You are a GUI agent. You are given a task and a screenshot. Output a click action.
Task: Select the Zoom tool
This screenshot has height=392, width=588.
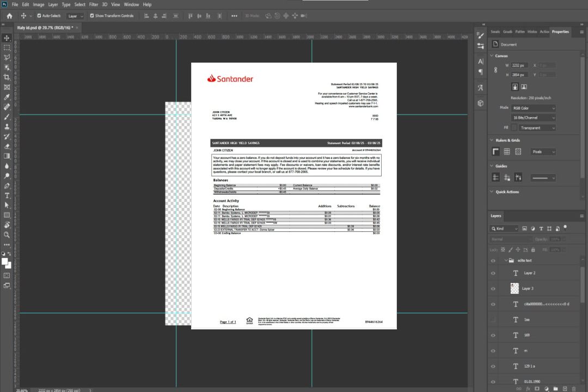[x=7, y=235]
